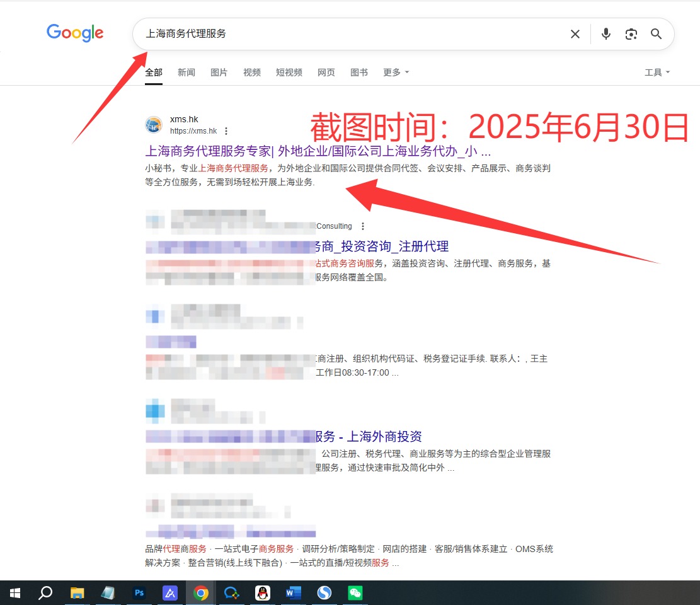The image size is (700, 605).
Task: Switch to the 网页 tab
Action: click(x=326, y=72)
